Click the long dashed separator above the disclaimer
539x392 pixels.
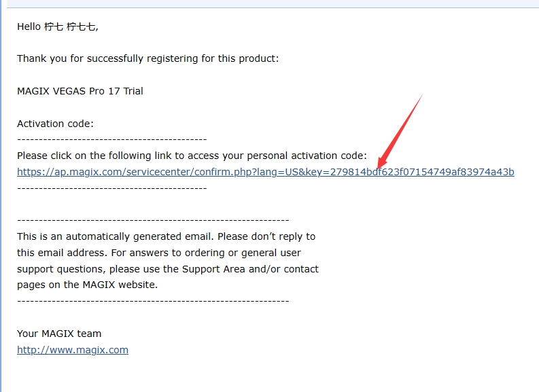(153, 220)
